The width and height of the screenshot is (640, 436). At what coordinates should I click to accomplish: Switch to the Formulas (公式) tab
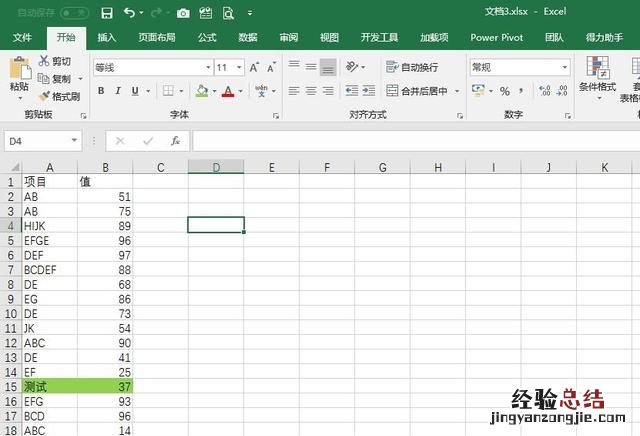tap(207, 37)
